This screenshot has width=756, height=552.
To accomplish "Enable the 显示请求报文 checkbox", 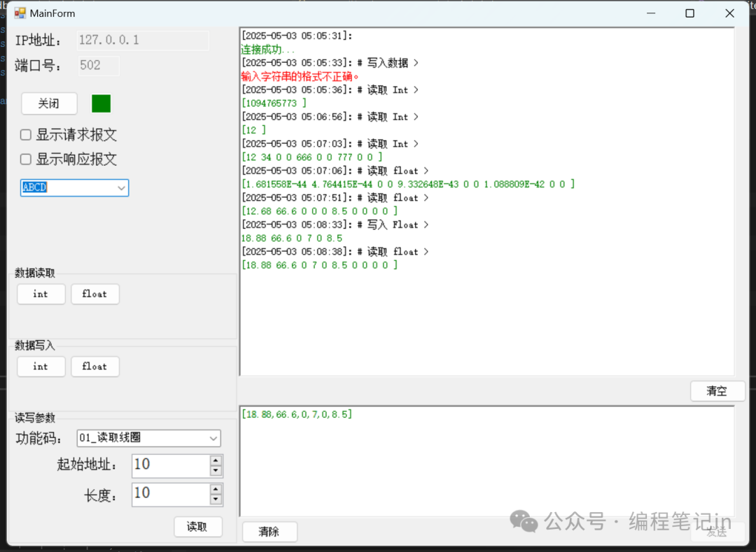I will (26, 135).
